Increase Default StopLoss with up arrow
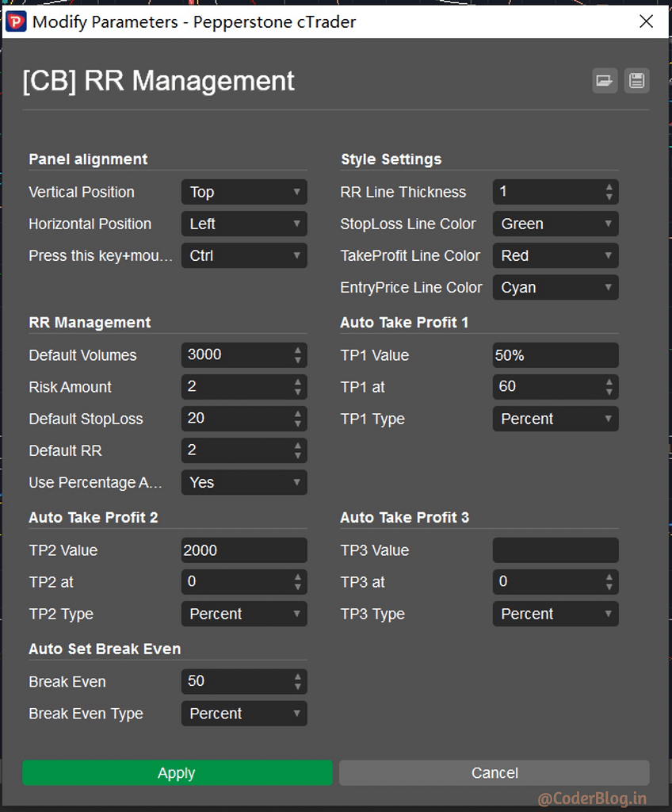The image size is (672, 812). pyautogui.click(x=298, y=414)
